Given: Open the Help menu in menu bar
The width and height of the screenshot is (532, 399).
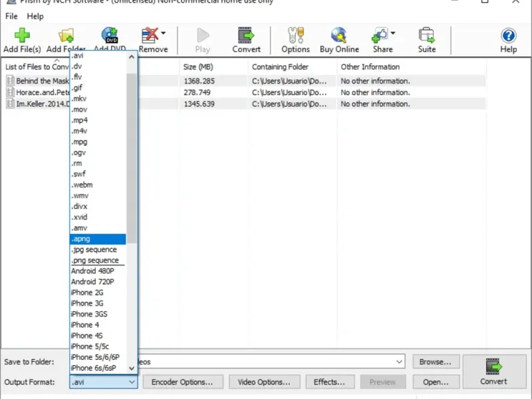Looking at the screenshot, I should [35, 16].
